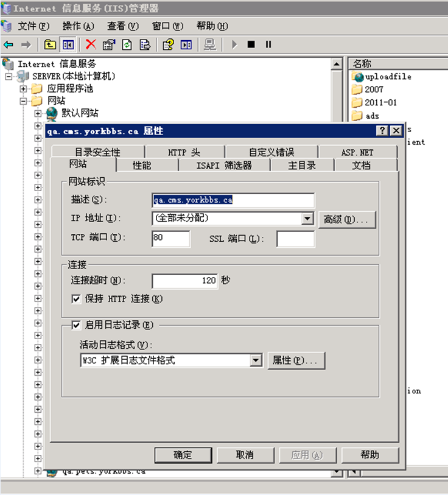This screenshot has height=495, width=448.
Task: Click the Pause item icon
Action: [x=268, y=44]
